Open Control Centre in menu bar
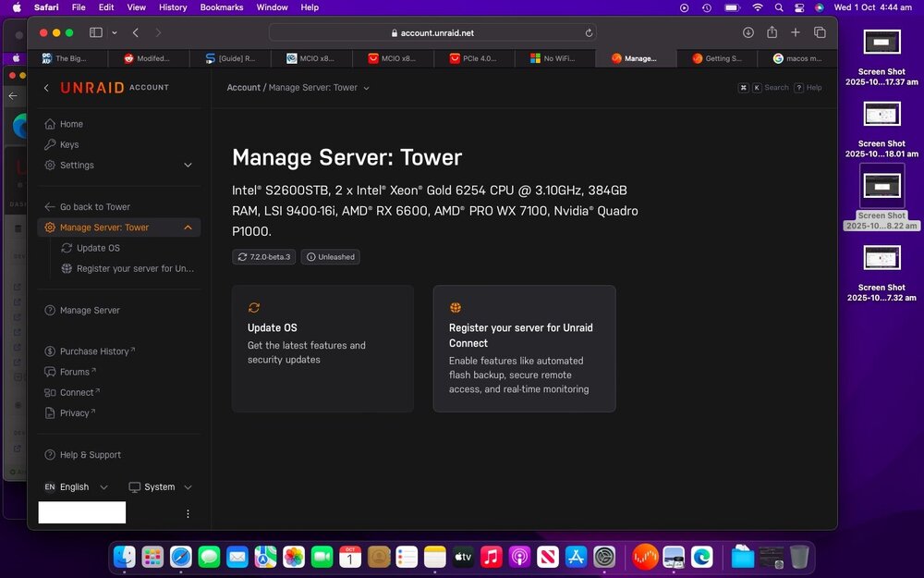 (x=799, y=7)
